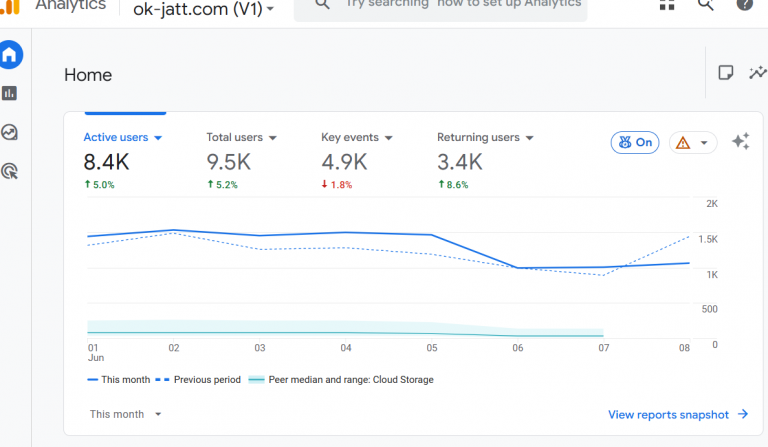768x447 pixels.
Task: Open the This month date range dropdown
Action: point(125,414)
